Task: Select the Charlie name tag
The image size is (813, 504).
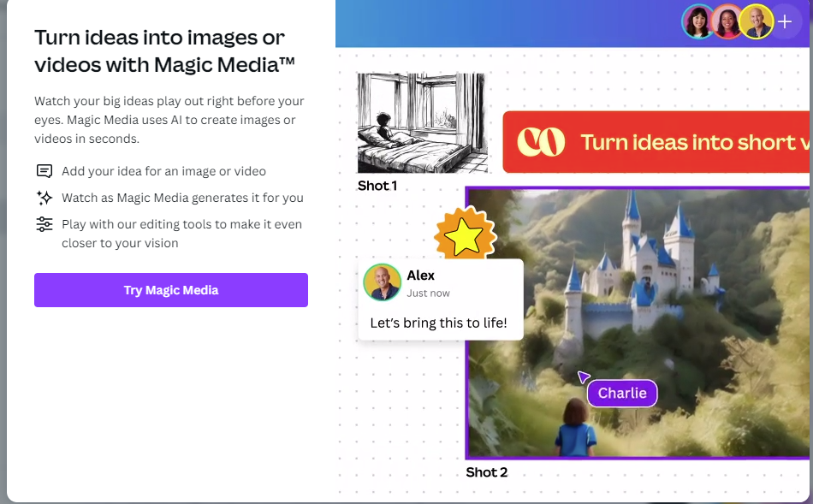Action: 622,393
